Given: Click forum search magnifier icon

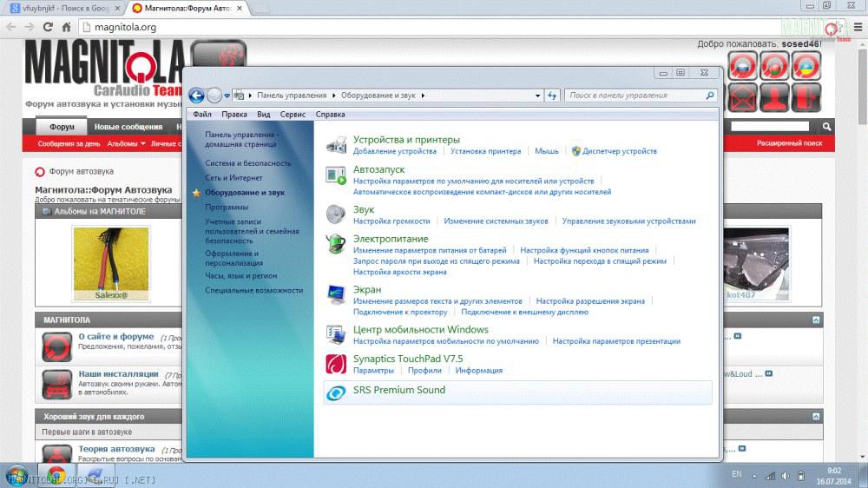Looking at the screenshot, I should [x=826, y=127].
